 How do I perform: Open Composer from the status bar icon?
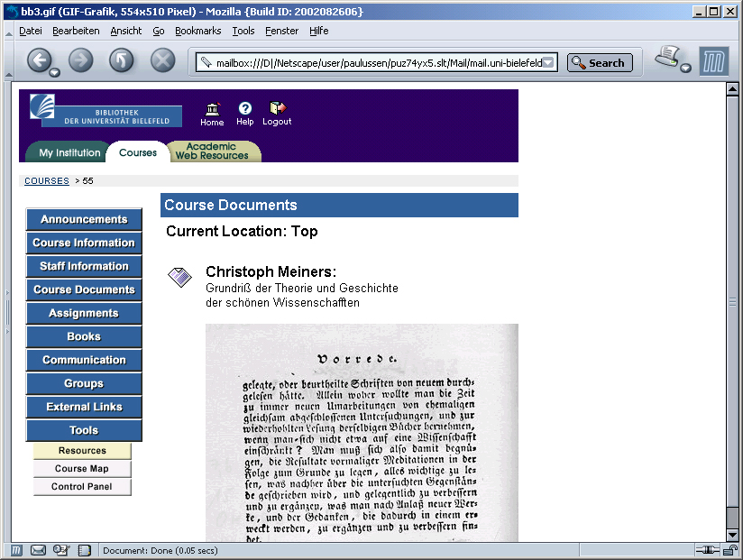(x=61, y=550)
